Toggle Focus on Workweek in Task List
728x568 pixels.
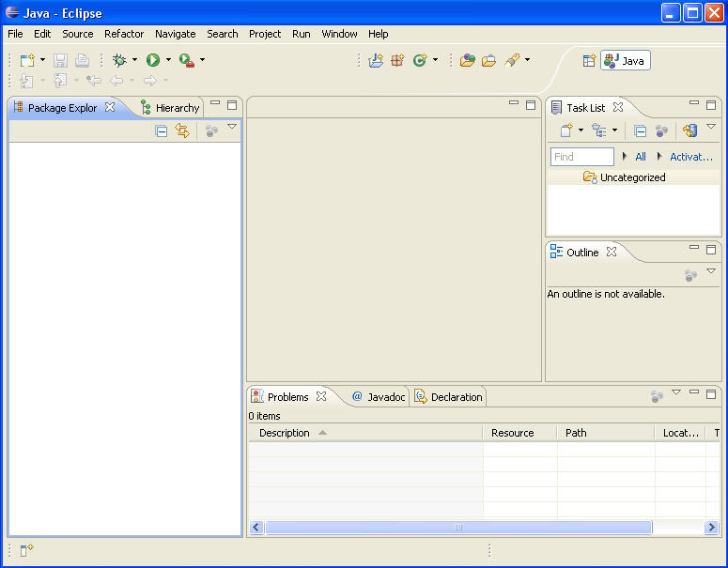point(661,131)
